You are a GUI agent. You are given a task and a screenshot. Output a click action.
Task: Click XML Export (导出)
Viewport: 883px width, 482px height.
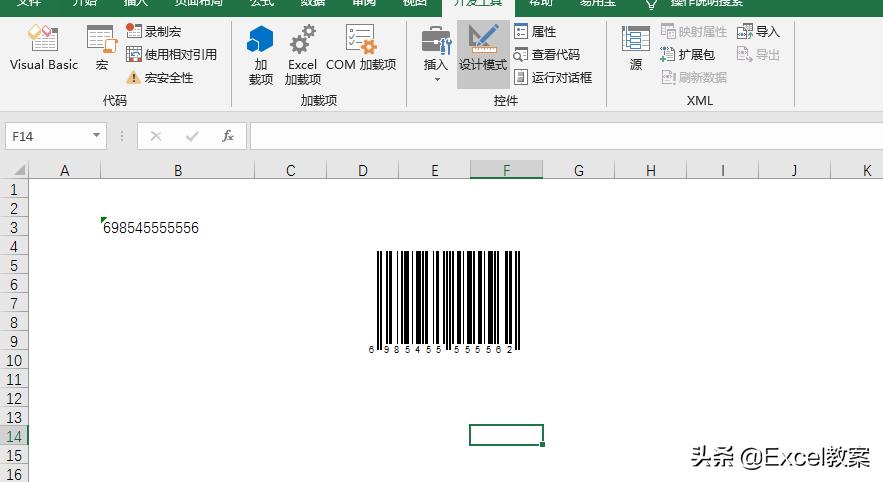[759, 55]
